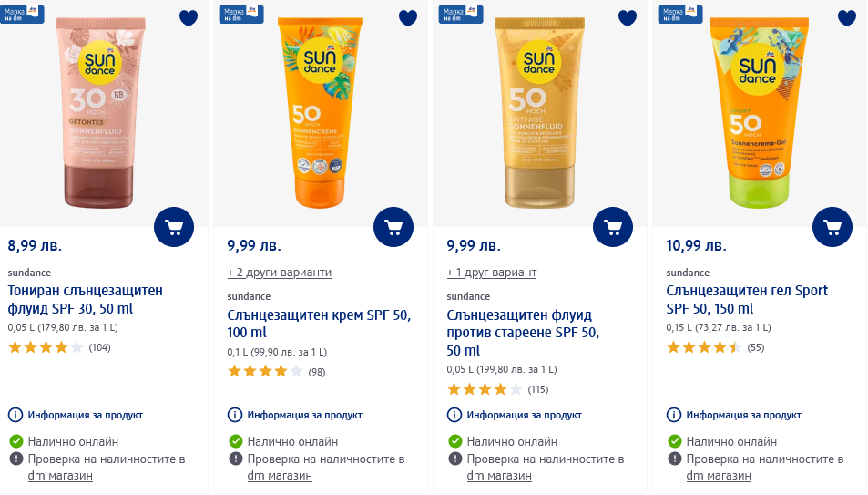Add tinted fluid SPF 30 to cart
Screen dimensions: 868x495
tap(174, 227)
